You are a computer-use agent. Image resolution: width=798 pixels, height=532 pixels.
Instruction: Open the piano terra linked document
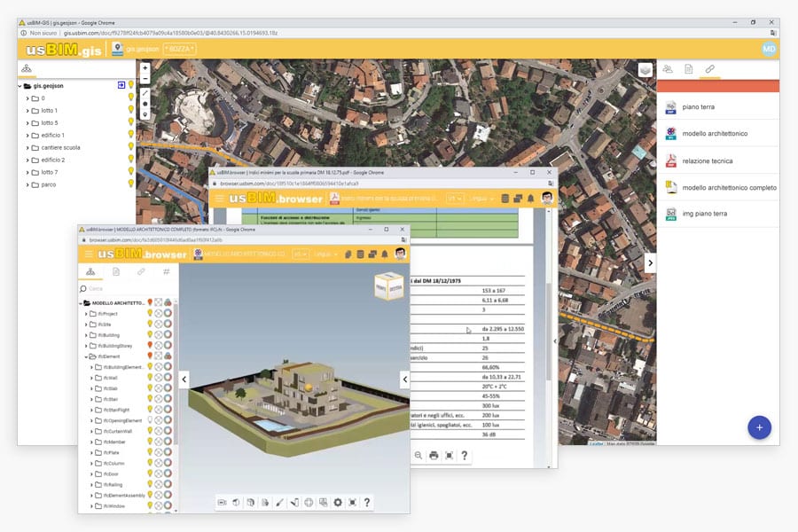[718, 107]
